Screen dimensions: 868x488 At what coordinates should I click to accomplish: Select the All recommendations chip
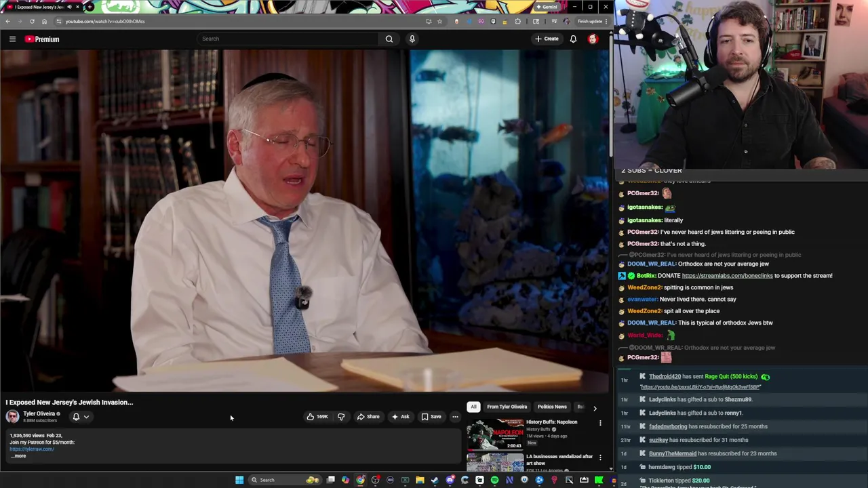coord(473,407)
